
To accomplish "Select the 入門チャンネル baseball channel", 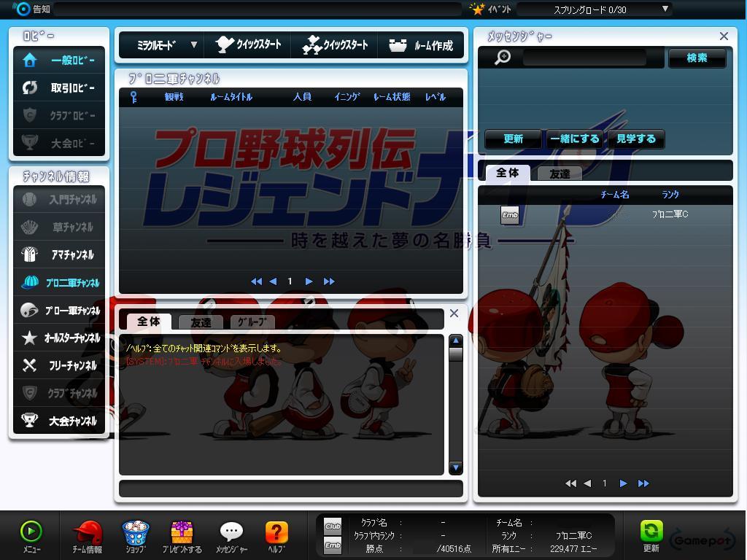I will 59,199.
